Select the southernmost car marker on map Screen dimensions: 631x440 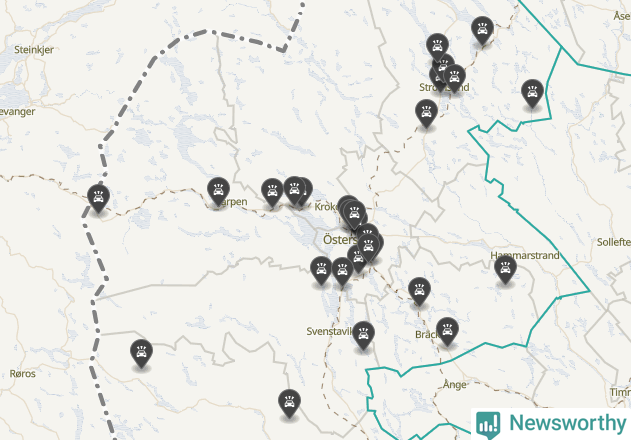pos(289,403)
